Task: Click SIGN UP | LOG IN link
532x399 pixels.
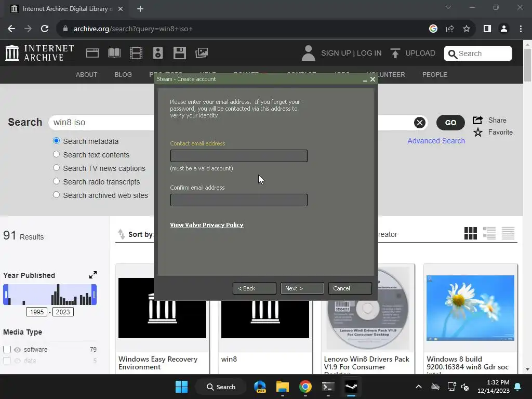Action: click(351, 54)
